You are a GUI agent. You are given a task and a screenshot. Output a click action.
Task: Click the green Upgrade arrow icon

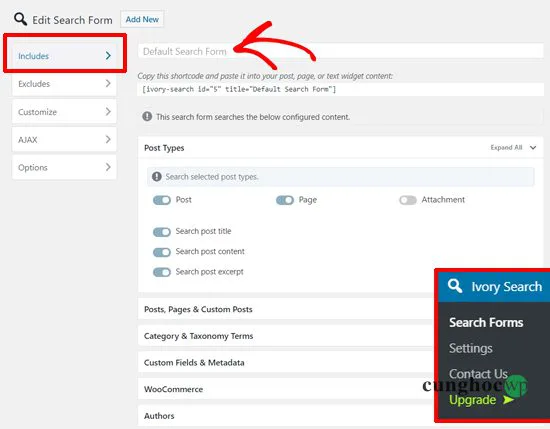point(508,400)
